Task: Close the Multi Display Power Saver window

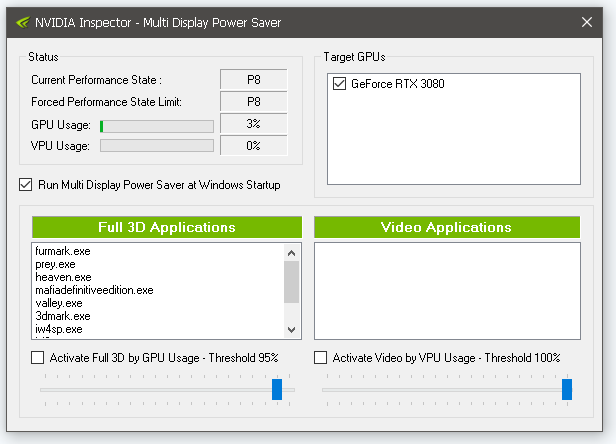Action: click(x=587, y=22)
